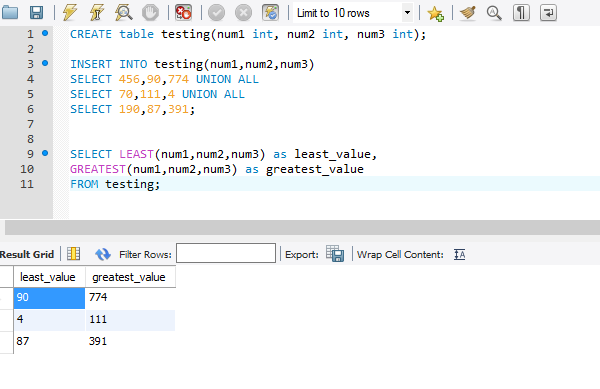Click GREATEST function on line 10

click(98, 169)
